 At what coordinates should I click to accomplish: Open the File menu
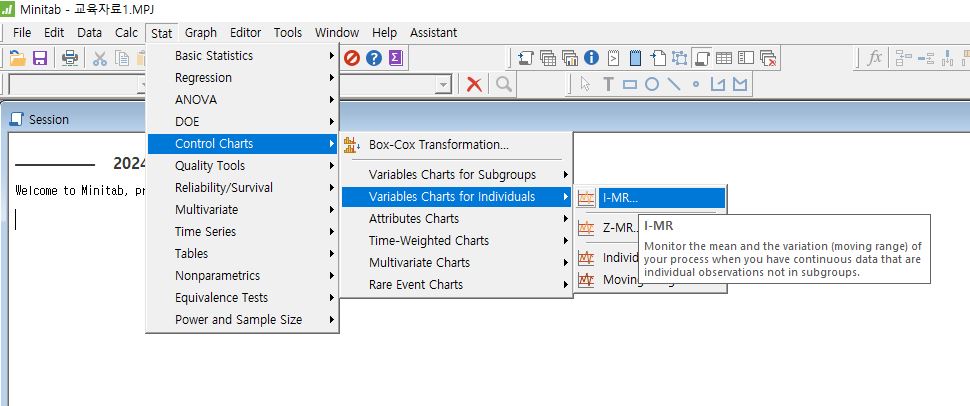tap(22, 32)
